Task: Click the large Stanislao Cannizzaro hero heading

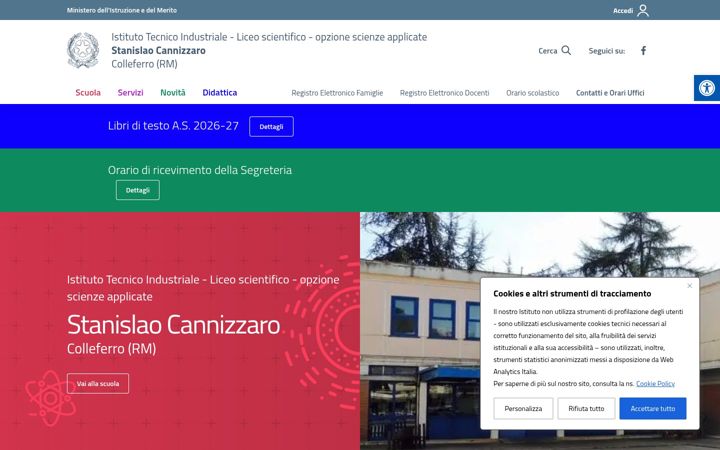Action: (174, 325)
